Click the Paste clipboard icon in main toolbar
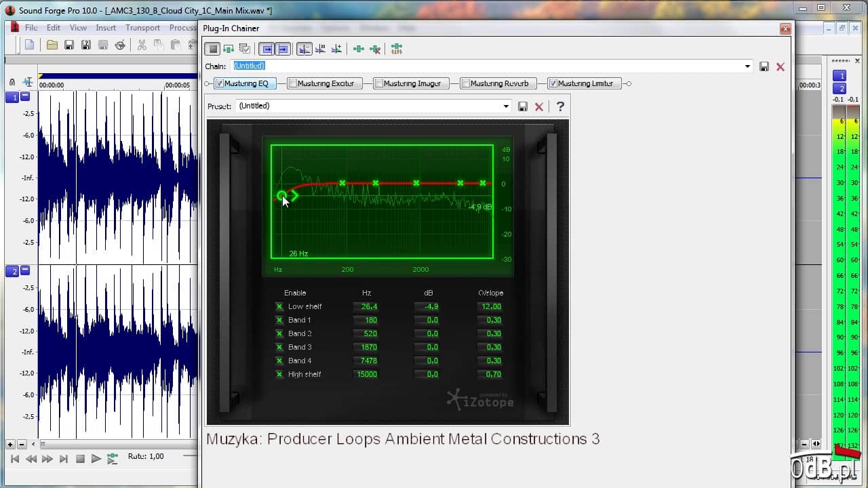 [175, 45]
